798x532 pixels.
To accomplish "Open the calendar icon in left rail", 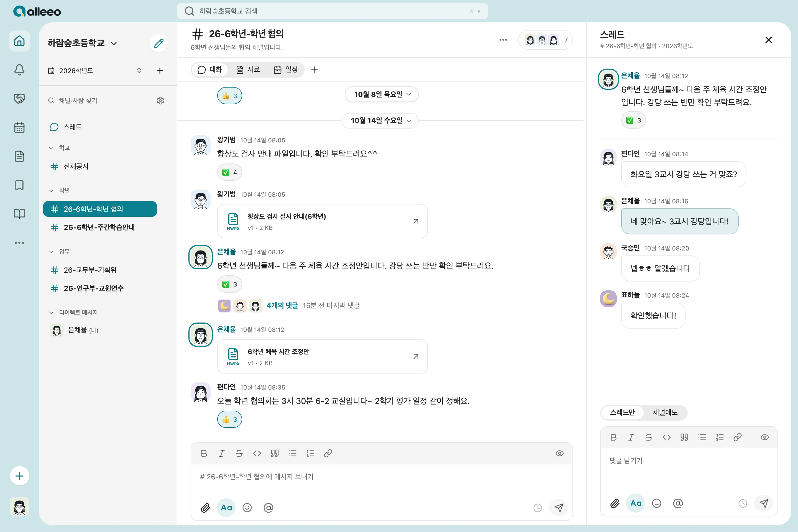I will (19, 127).
